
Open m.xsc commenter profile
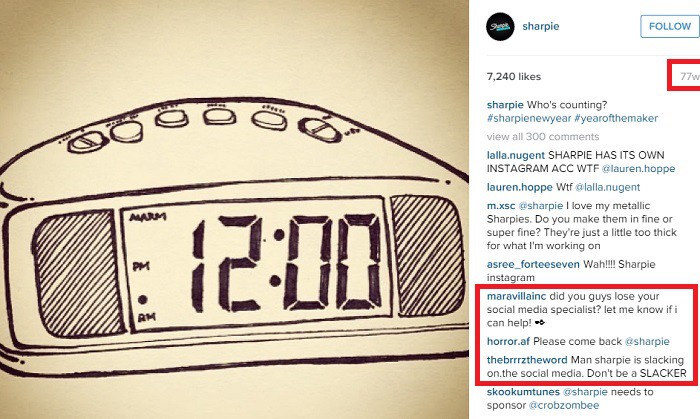(x=501, y=206)
